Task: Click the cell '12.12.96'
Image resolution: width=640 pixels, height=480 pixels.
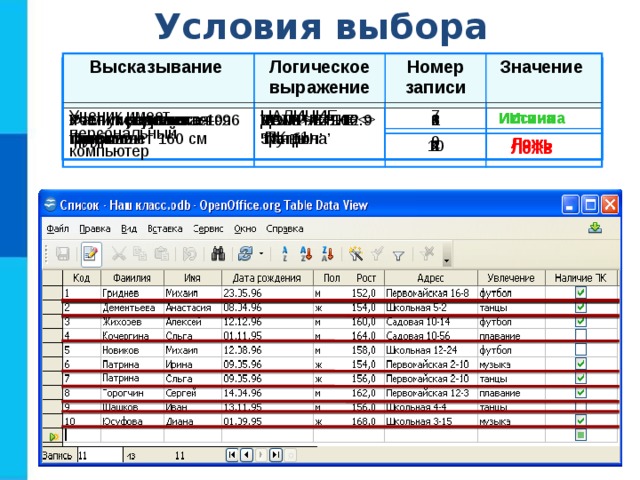Action: tap(267, 322)
